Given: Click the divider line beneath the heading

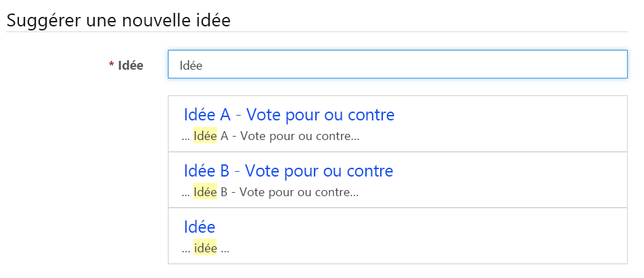Looking at the screenshot, I should (318, 32).
